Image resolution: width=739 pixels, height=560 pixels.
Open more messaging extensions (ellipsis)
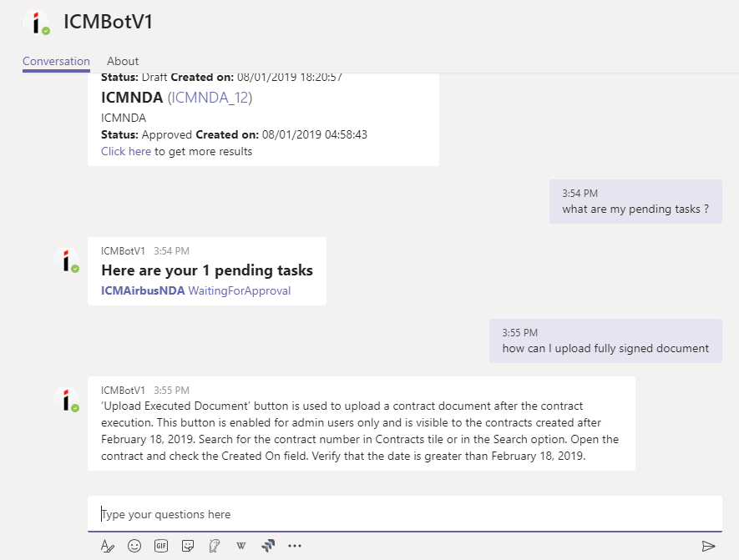295,546
